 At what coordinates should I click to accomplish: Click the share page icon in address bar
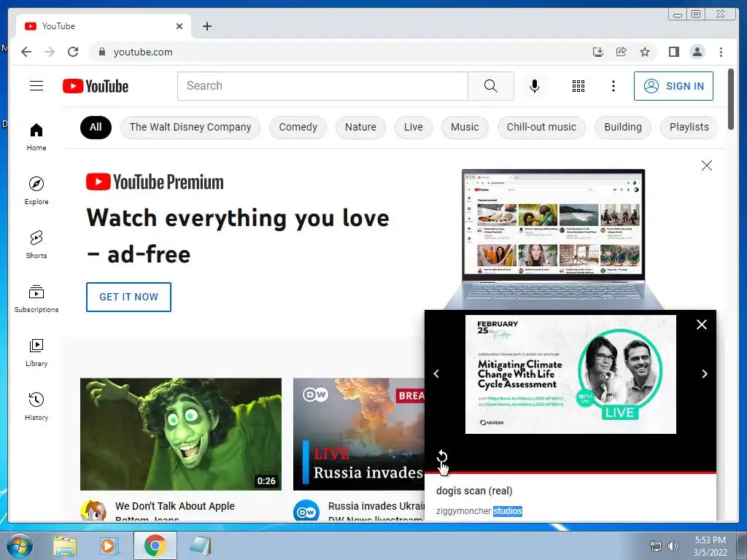coord(622,52)
